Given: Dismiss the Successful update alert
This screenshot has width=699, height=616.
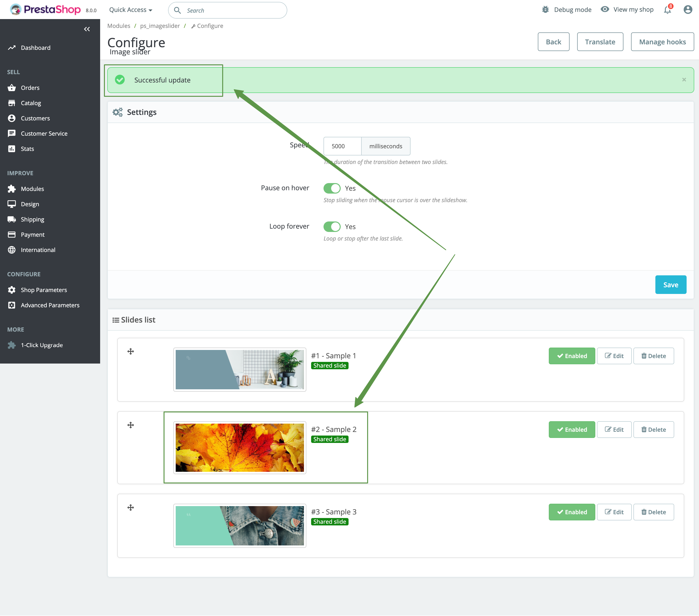Looking at the screenshot, I should [684, 80].
